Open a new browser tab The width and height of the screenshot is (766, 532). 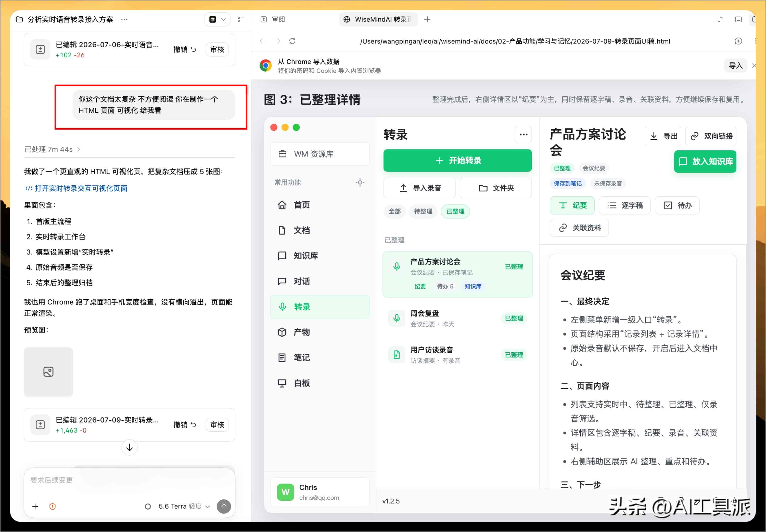click(x=427, y=19)
